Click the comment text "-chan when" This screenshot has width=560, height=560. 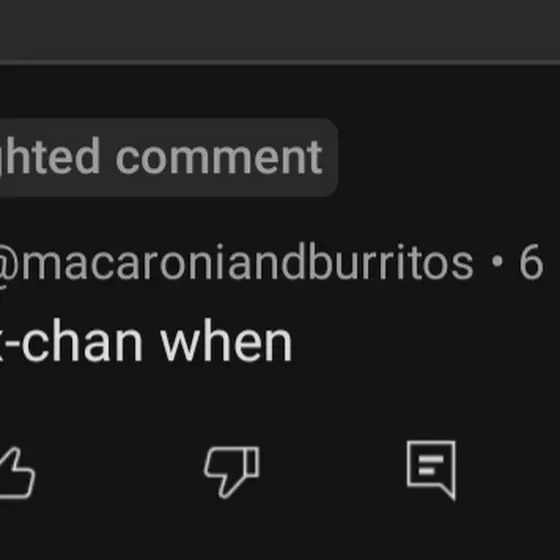pyautogui.click(x=146, y=341)
